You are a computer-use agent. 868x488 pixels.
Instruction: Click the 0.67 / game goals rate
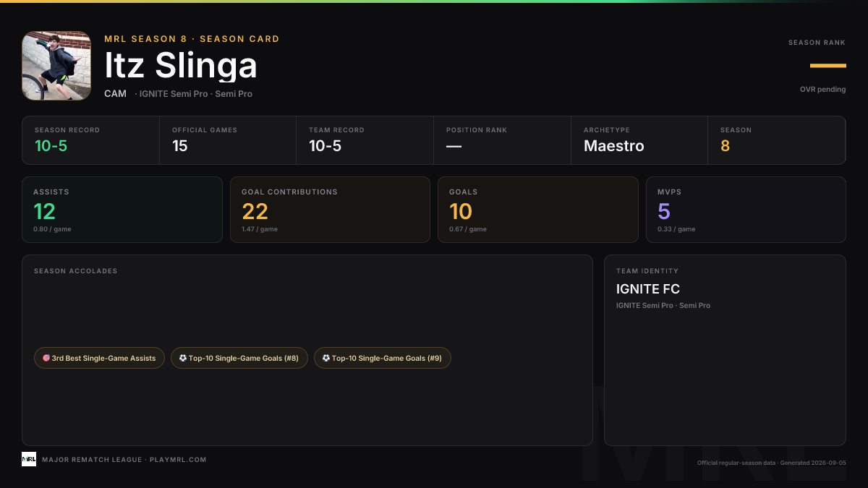[468, 229]
